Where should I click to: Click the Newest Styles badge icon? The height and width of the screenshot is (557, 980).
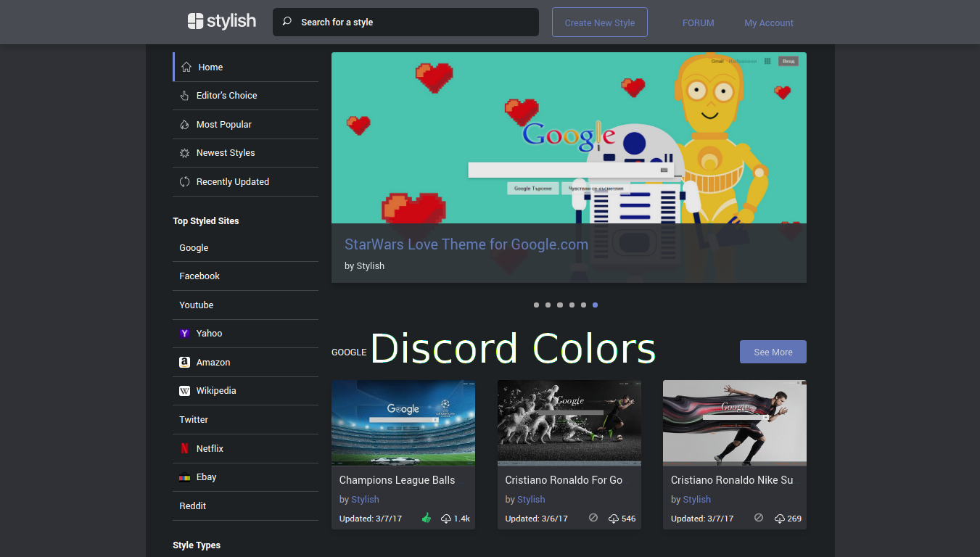(x=184, y=153)
